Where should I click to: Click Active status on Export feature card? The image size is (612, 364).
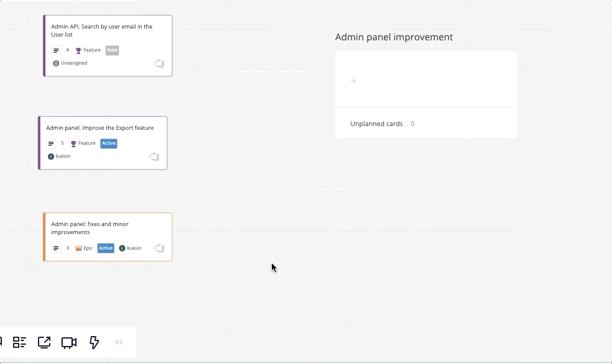[x=109, y=143]
